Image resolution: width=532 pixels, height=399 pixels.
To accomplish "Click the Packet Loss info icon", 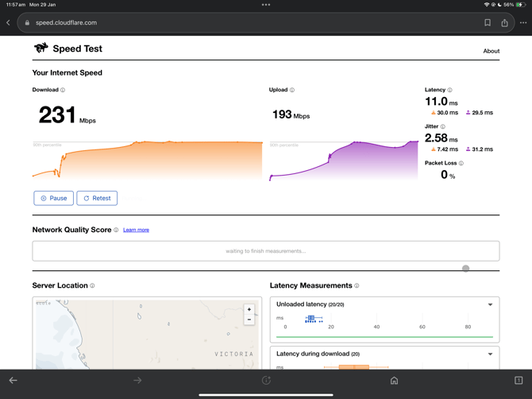I will pos(461,164).
